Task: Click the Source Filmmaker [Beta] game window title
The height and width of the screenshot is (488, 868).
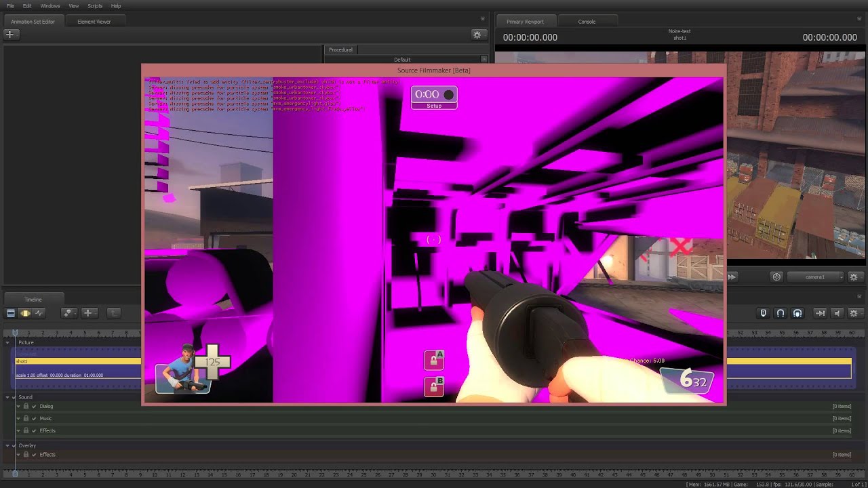Action: coord(434,70)
